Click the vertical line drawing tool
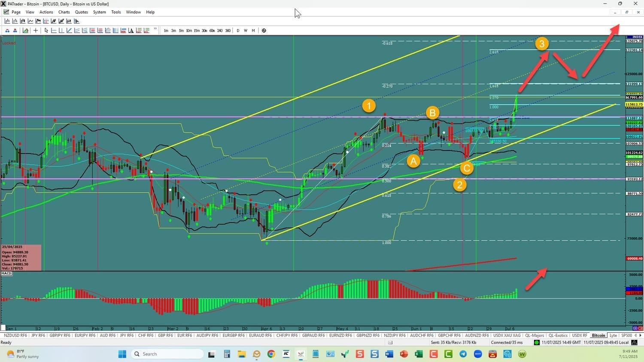The width and height of the screenshot is (644, 362). pos(61,30)
